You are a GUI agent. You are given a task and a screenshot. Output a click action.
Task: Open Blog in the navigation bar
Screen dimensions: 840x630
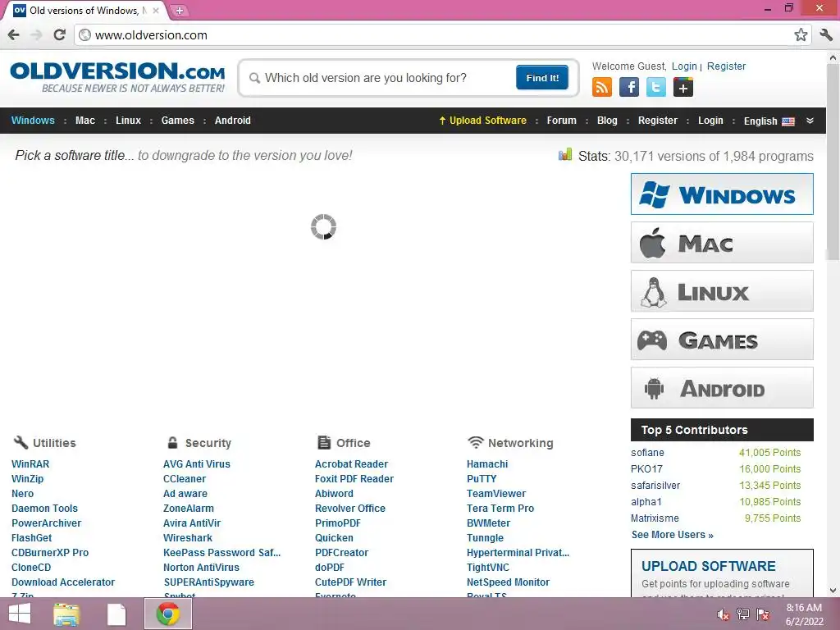[x=607, y=121]
